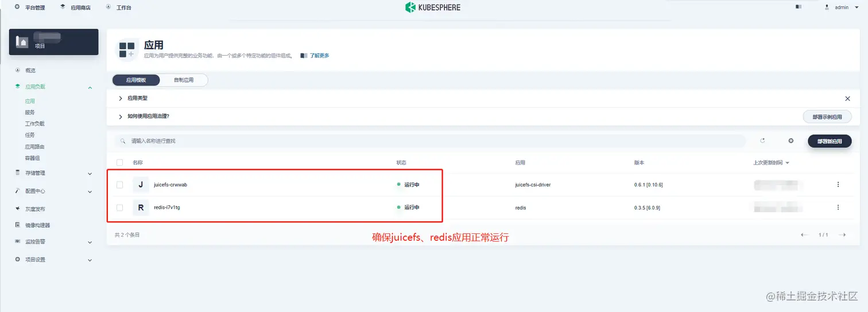Expand the 存储管理 sidebar menu
The width and height of the screenshot is (868, 312).
point(54,173)
